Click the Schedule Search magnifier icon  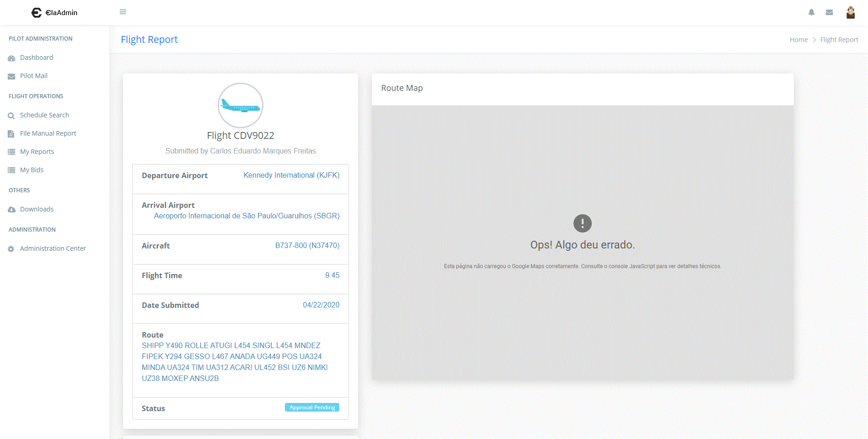11,116
